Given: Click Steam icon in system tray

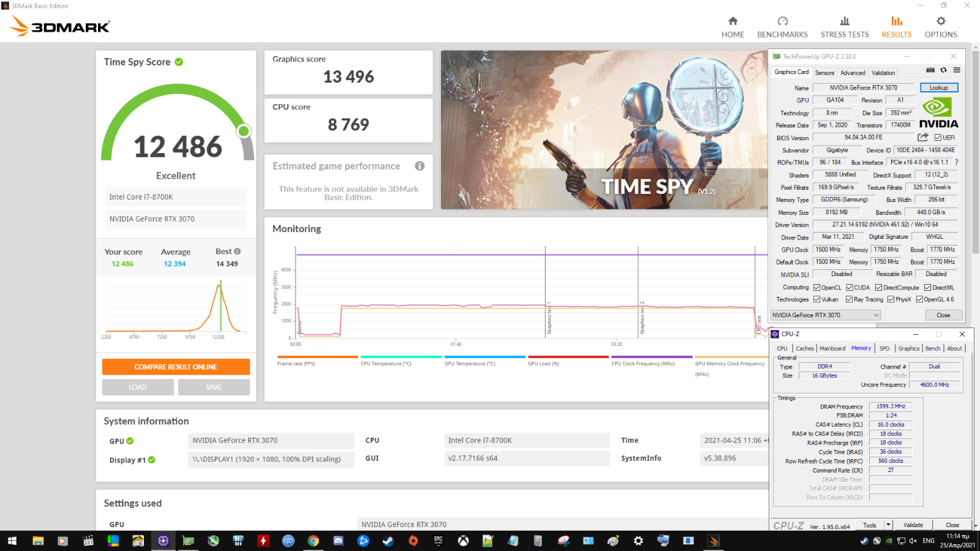Looking at the screenshot, I should pos(864,541).
